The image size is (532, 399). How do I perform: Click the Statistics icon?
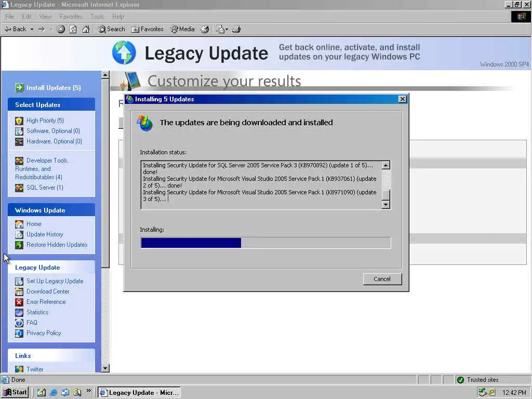click(x=19, y=312)
